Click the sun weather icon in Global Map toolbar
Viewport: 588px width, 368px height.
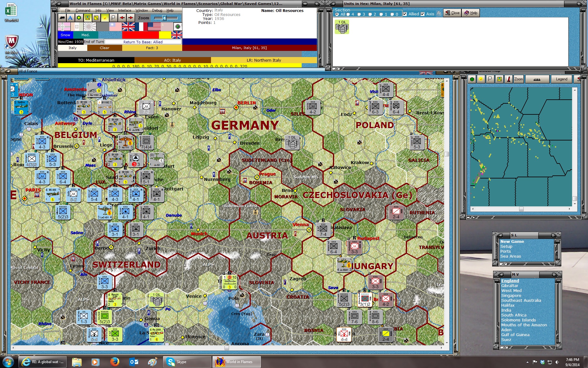click(481, 79)
